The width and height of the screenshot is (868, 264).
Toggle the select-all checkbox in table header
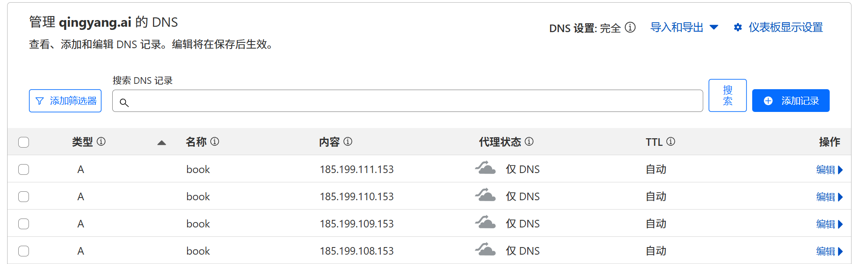click(x=24, y=142)
